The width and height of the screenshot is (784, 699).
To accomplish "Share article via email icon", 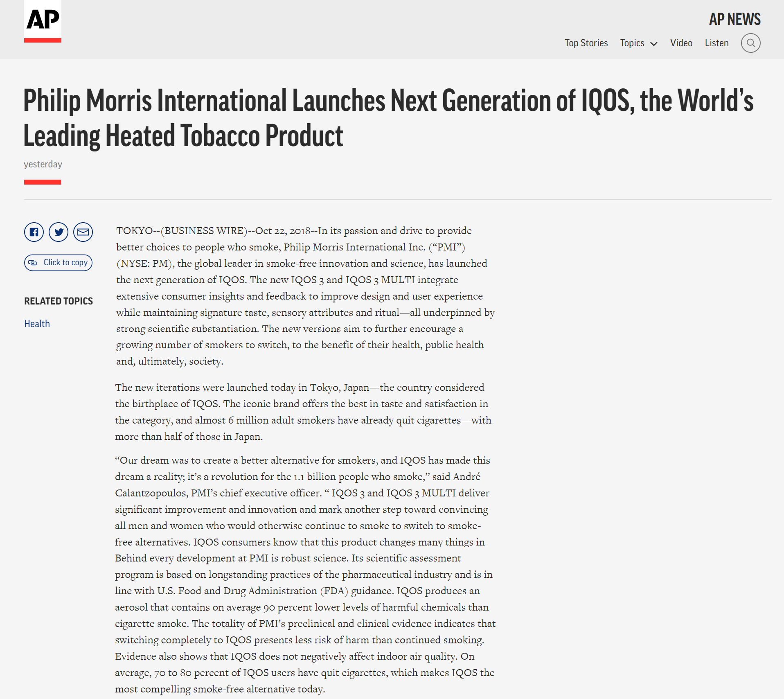I will click(x=83, y=232).
